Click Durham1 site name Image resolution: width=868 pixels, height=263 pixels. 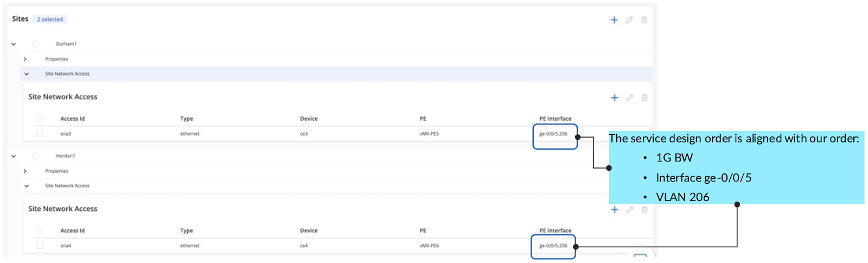pyautogui.click(x=66, y=44)
